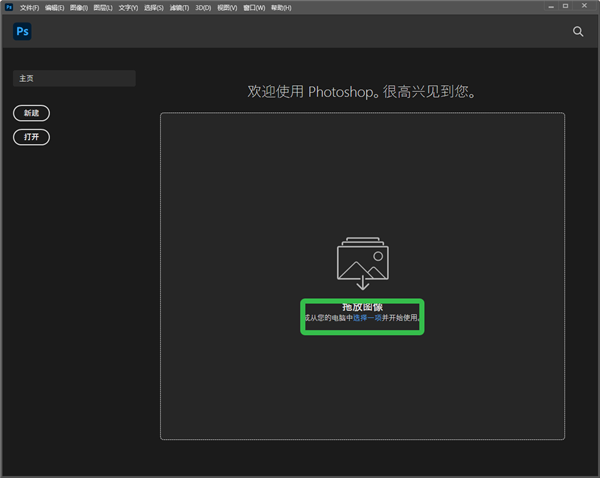Open the 文件(F) menu

pyautogui.click(x=29, y=7)
